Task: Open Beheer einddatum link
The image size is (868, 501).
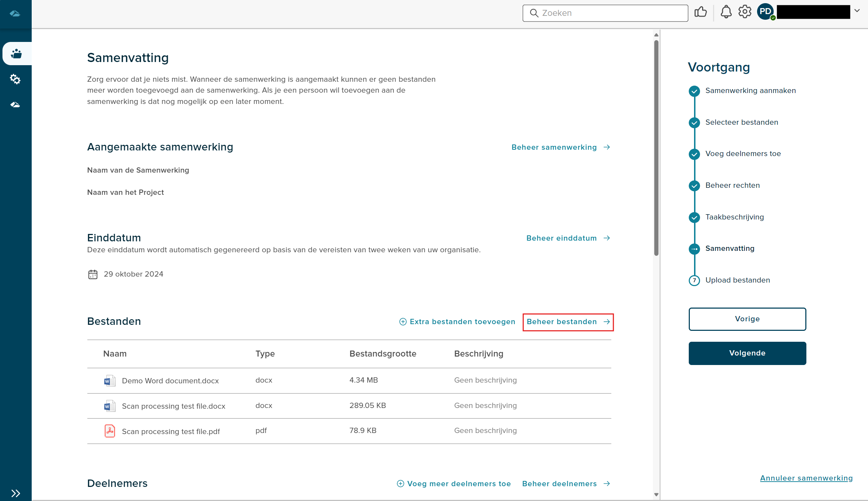Action: [x=568, y=238]
